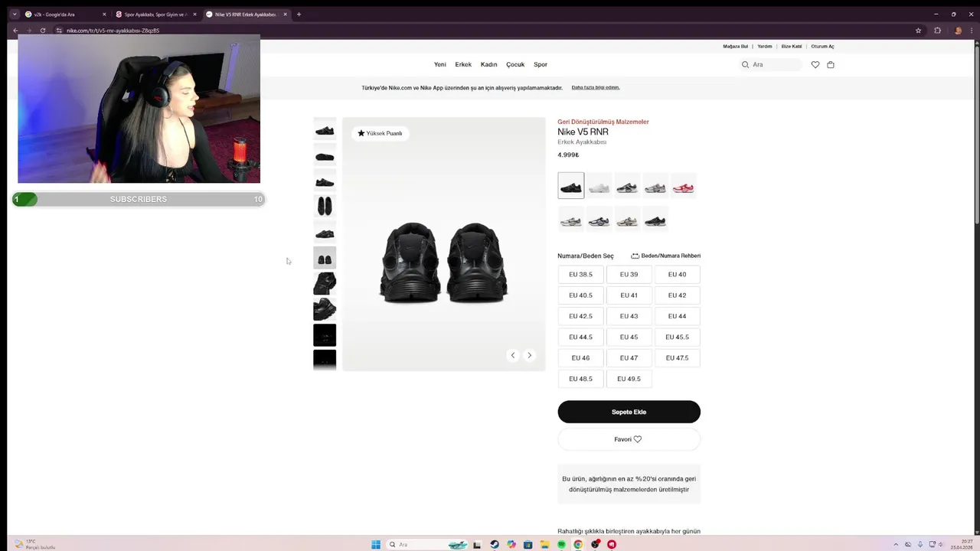Select size EU 39
Image resolution: width=980 pixels, height=551 pixels.
point(629,275)
